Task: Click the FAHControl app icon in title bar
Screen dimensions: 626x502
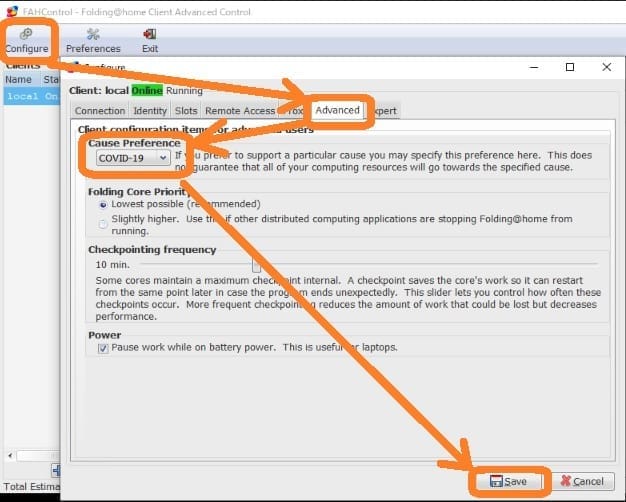Action: click(12, 12)
